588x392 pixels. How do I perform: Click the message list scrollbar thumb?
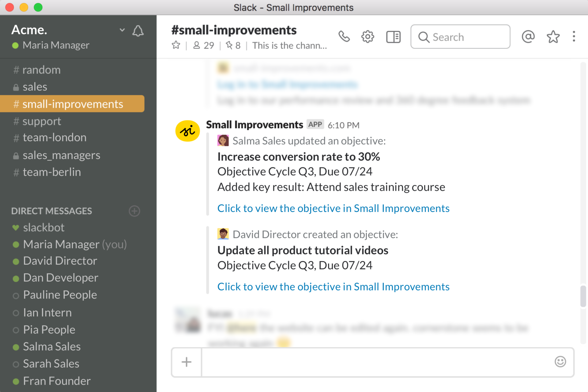coord(583,296)
